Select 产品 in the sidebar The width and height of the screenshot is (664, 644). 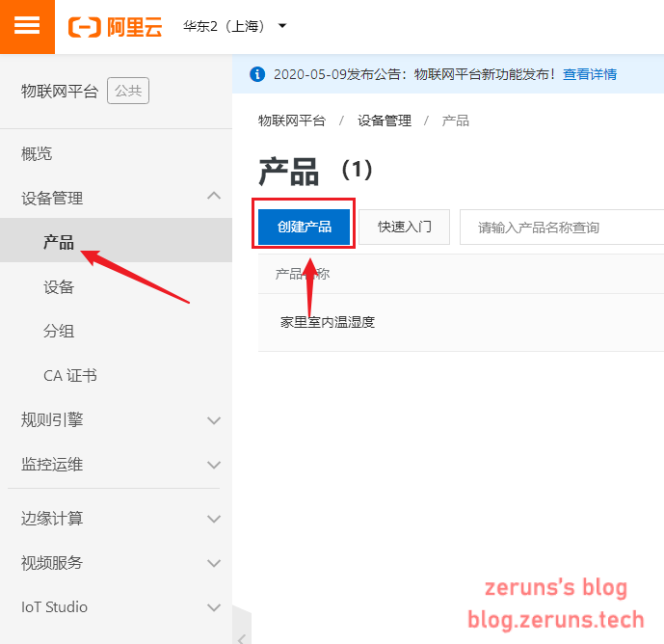pyautogui.click(x=59, y=242)
